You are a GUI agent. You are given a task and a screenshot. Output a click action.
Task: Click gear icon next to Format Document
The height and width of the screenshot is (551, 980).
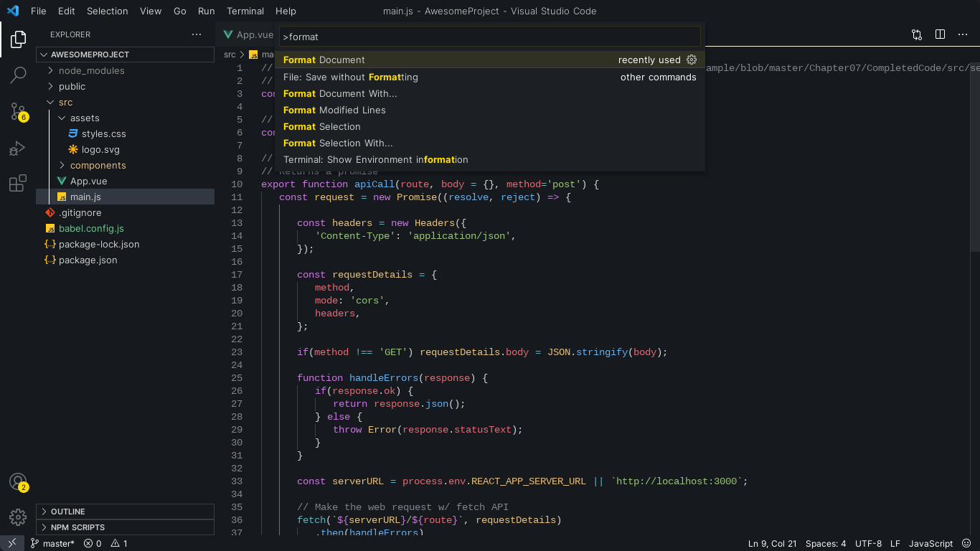[692, 60]
